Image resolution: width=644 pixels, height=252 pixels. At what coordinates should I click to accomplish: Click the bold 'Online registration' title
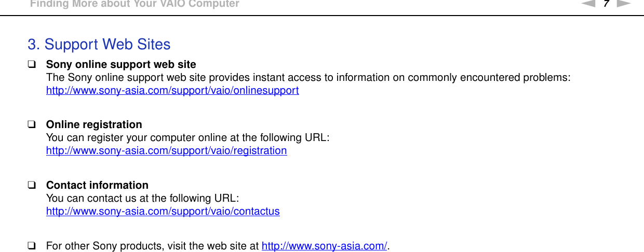click(94, 125)
